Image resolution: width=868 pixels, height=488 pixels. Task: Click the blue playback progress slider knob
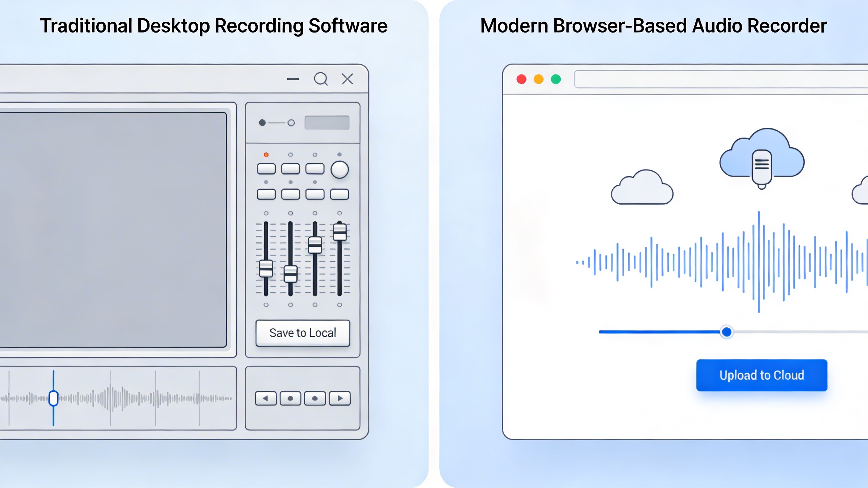pyautogui.click(x=726, y=332)
